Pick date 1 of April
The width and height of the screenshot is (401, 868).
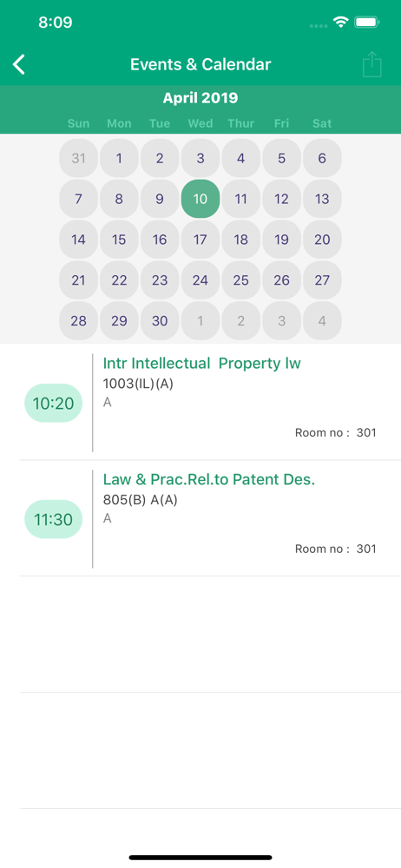pos(119,158)
